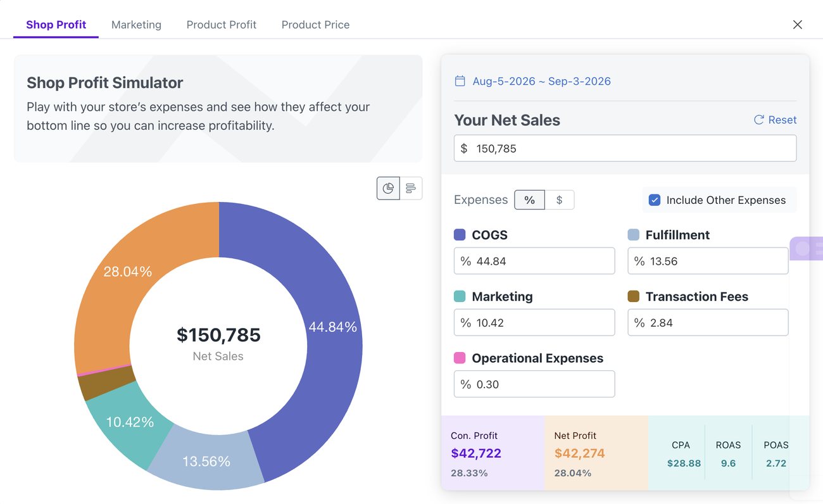Focus the Net Sales input field

[625, 148]
